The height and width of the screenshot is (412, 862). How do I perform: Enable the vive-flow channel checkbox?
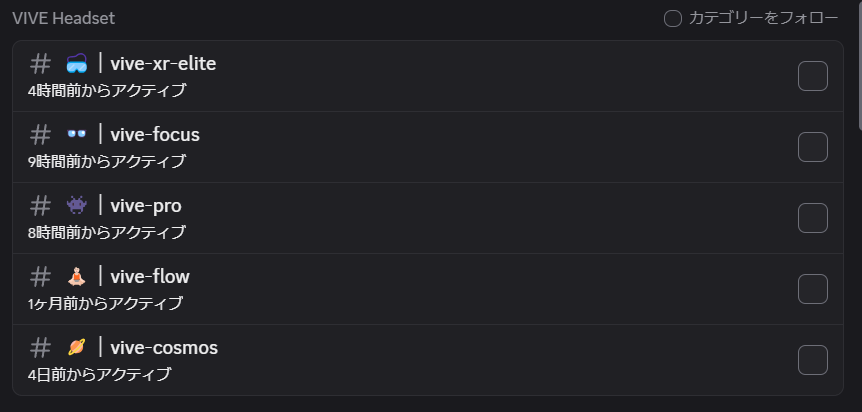point(813,289)
